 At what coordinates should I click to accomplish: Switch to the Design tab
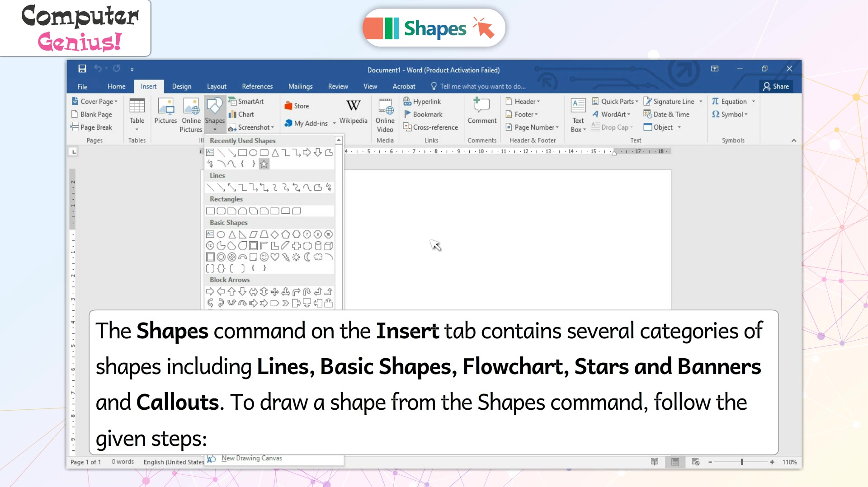[x=181, y=86]
